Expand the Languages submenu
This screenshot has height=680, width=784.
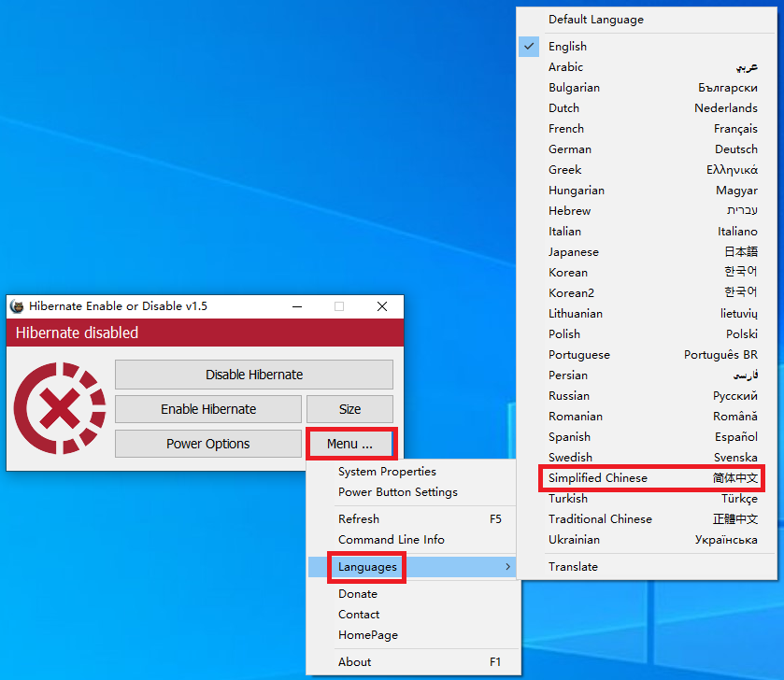(366, 567)
